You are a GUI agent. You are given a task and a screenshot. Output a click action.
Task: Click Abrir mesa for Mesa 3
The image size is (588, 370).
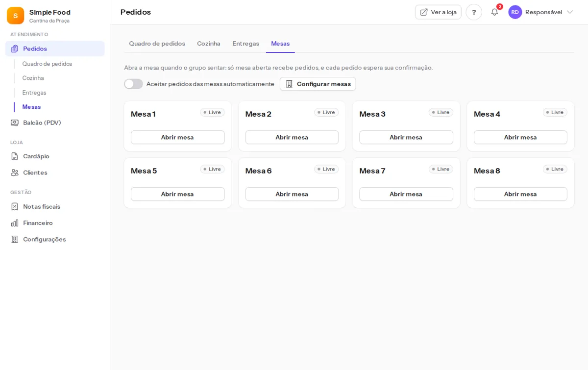406,137
